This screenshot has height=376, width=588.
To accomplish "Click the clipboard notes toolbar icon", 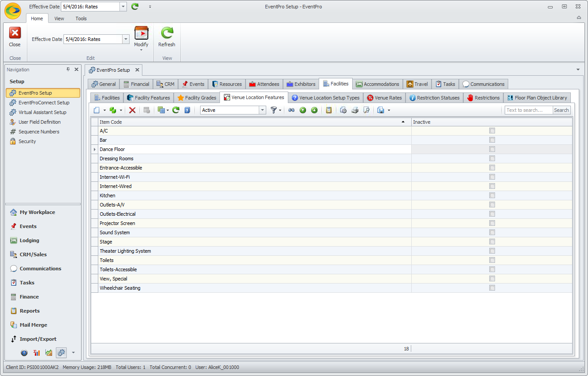I will pos(328,110).
